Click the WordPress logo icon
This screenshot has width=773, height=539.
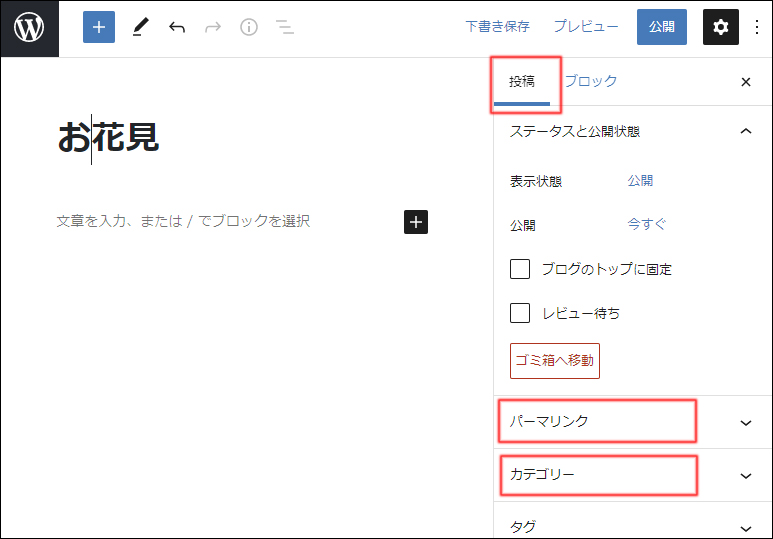click(x=29, y=28)
